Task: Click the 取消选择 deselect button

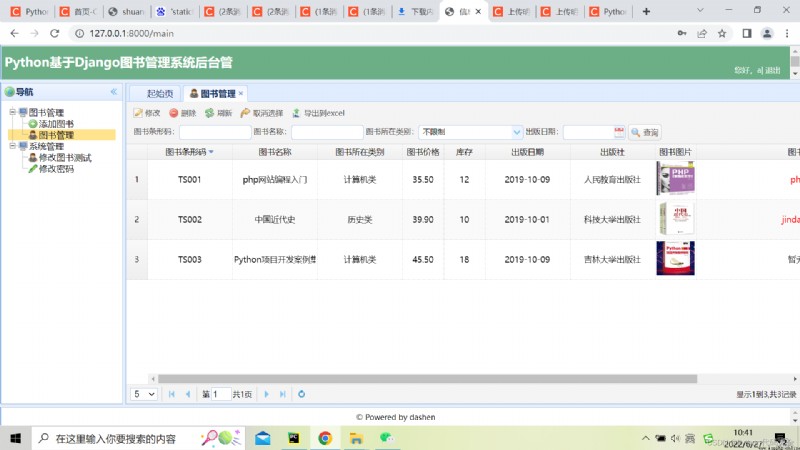Action: point(262,113)
